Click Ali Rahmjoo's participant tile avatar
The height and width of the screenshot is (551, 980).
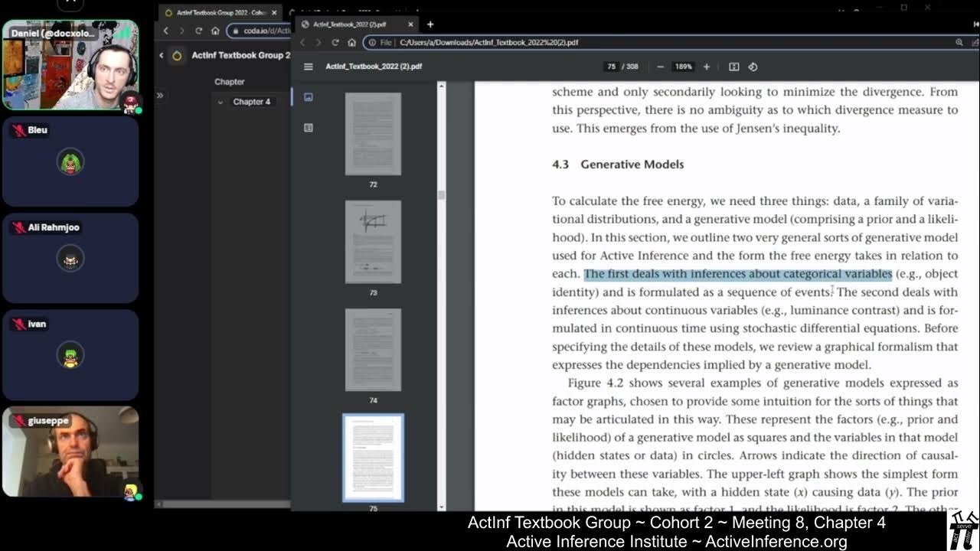pyautogui.click(x=70, y=259)
